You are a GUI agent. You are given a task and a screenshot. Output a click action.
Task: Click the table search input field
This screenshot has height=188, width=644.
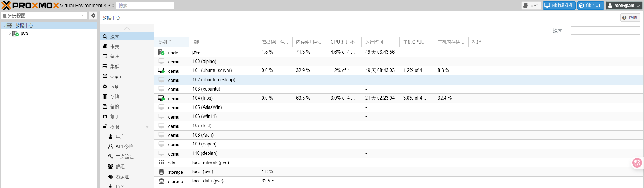(x=605, y=30)
